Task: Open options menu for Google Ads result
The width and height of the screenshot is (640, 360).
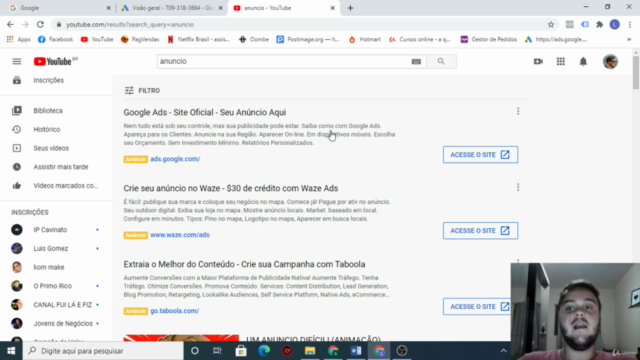Action: (x=518, y=111)
